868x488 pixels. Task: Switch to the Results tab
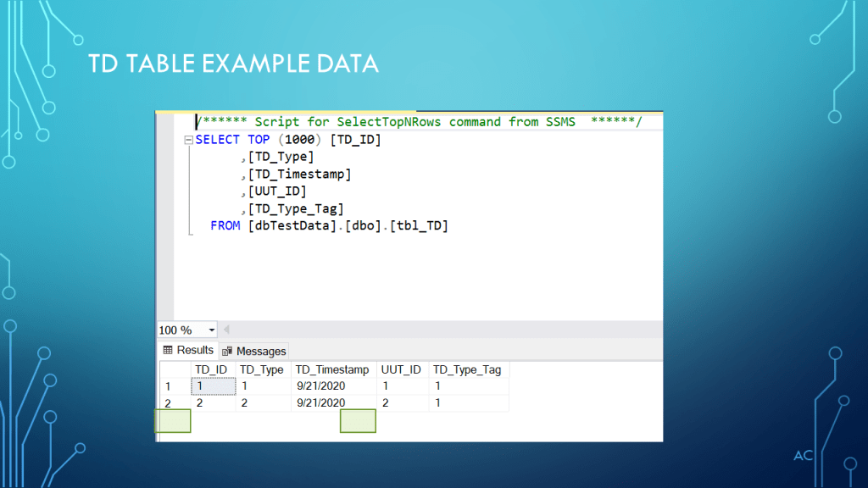pyautogui.click(x=188, y=350)
